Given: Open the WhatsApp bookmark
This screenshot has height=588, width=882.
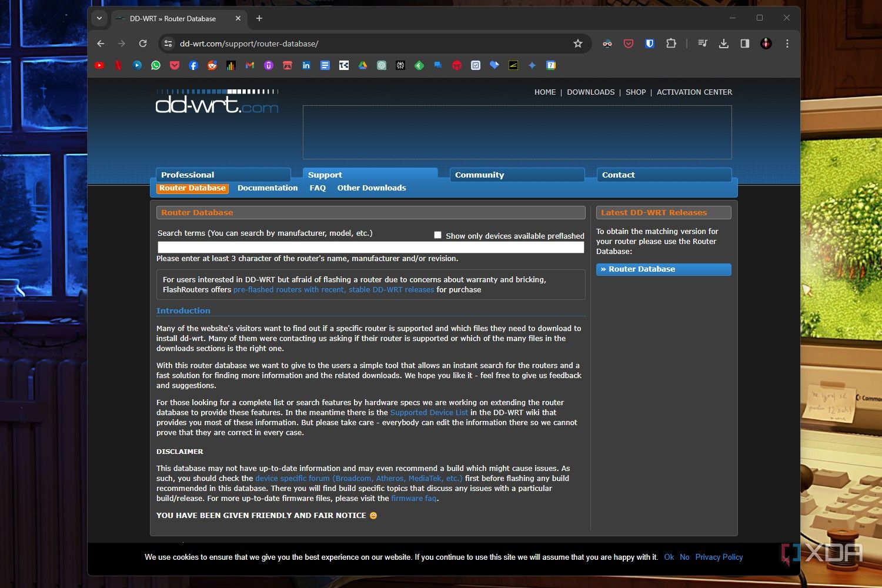Looking at the screenshot, I should click(156, 65).
